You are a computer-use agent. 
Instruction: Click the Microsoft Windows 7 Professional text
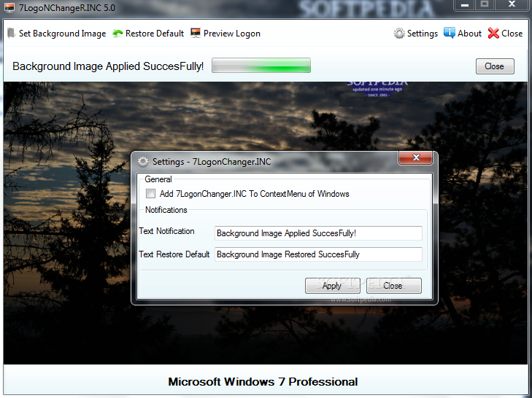coord(263,382)
